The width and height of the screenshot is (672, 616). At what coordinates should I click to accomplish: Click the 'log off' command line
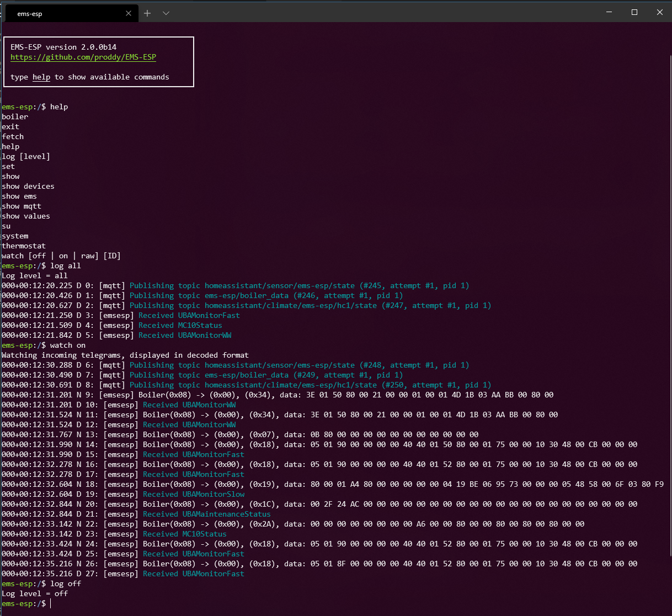[x=65, y=583]
